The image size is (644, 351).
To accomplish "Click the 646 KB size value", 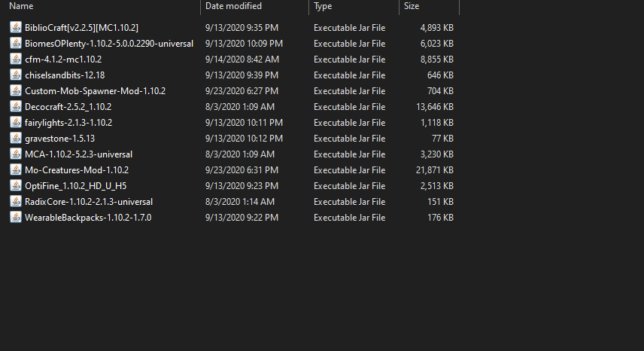I will [440, 75].
